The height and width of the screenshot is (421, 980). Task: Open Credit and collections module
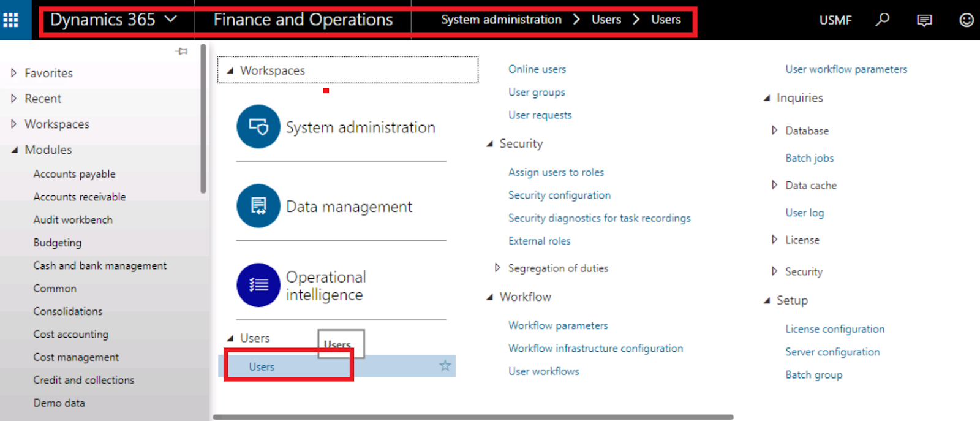click(x=84, y=380)
